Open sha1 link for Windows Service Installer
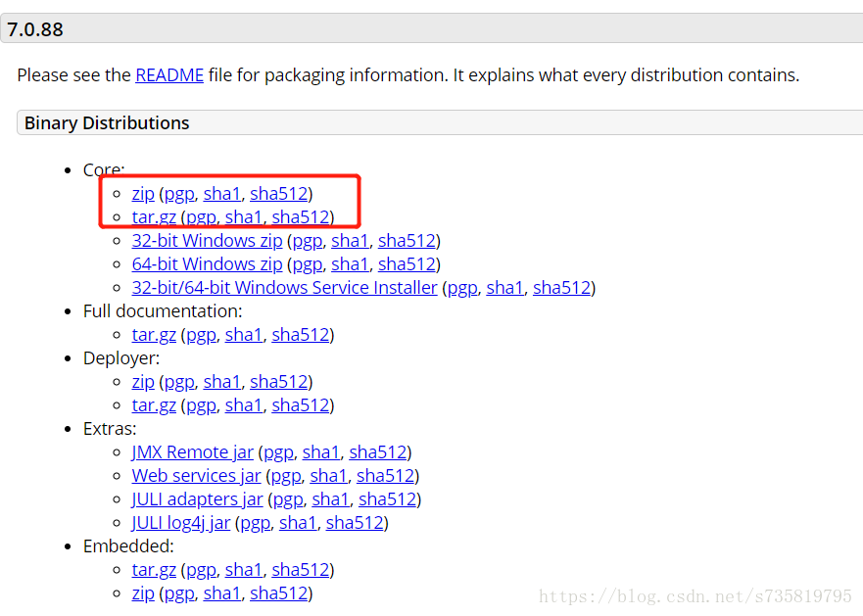Screen dimensions: 863x616 [505, 288]
